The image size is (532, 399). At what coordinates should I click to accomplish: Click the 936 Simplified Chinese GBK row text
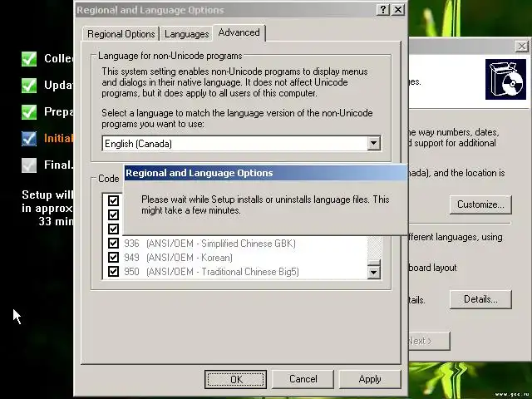click(x=209, y=244)
